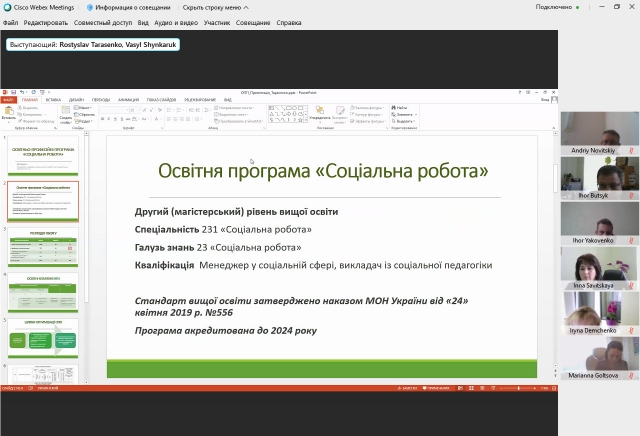Switch to the ВСТАВКА ribbon tab
The height and width of the screenshot is (436, 640).
[x=52, y=100]
